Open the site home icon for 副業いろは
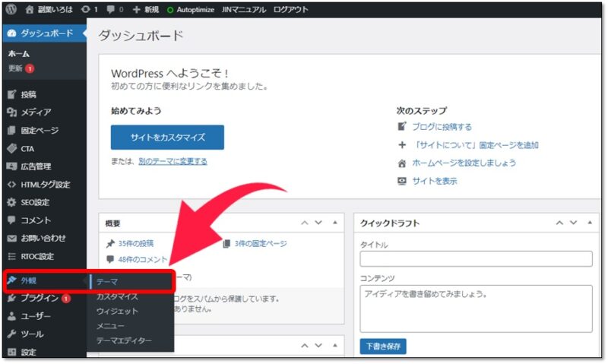 pyautogui.click(x=30, y=10)
